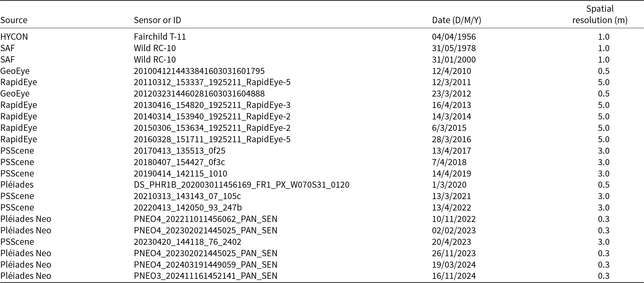Image resolution: width=644 pixels, height=283 pixels.
Task: Click the PNEO3_202411161452141_PAN_SEN entry
Action: (x=205, y=276)
